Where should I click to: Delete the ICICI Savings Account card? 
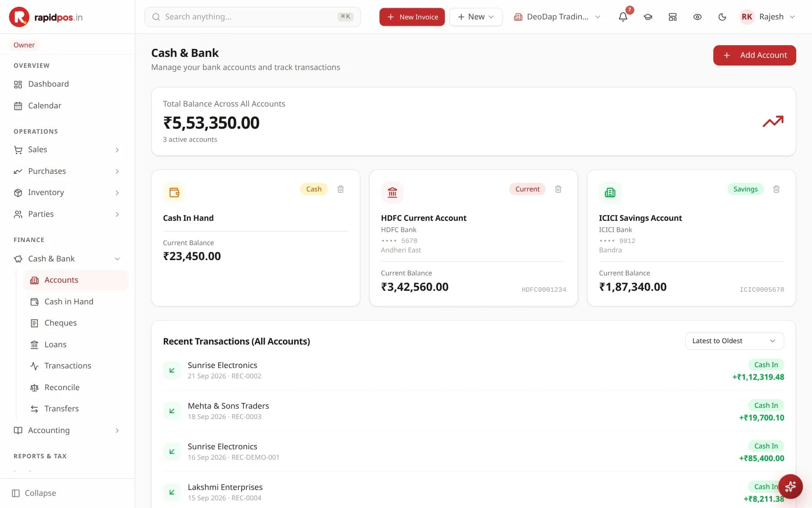point(776,189)
